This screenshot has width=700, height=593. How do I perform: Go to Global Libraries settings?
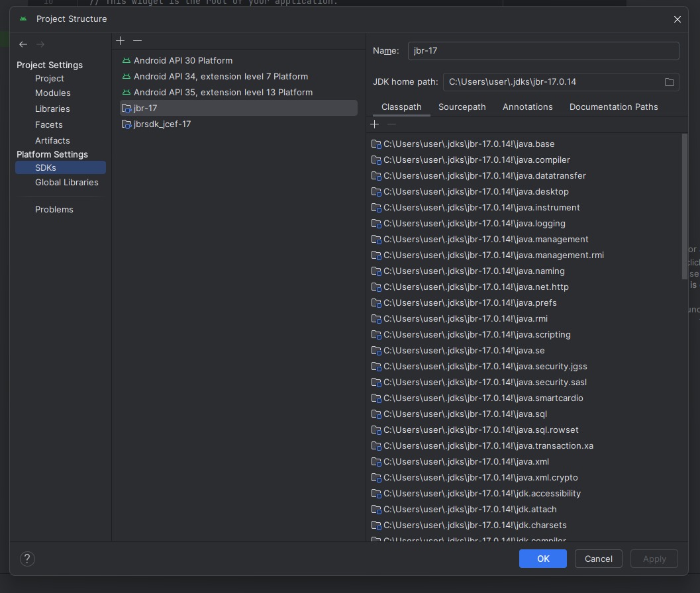66,182
